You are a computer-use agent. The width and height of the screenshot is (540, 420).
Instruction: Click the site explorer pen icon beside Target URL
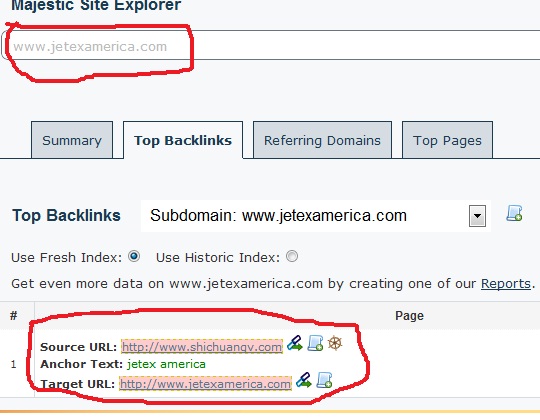click(304, 380)
